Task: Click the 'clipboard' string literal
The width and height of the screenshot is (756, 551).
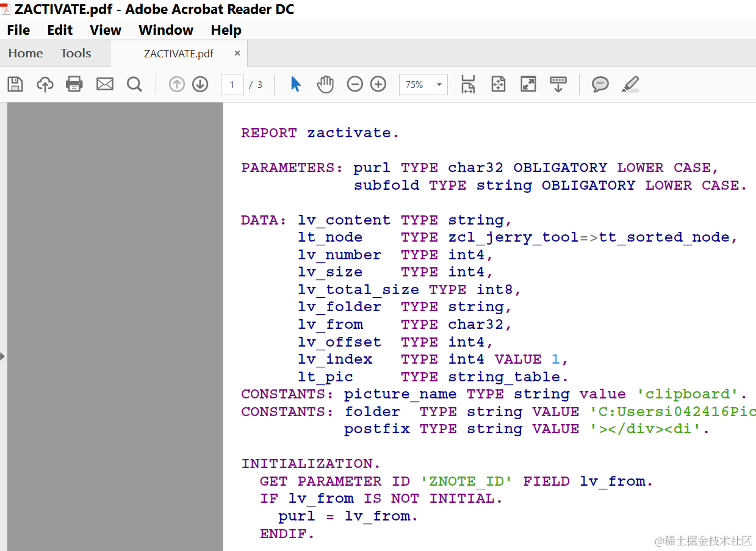Action: pyautogui.click(x=688, y=394)
